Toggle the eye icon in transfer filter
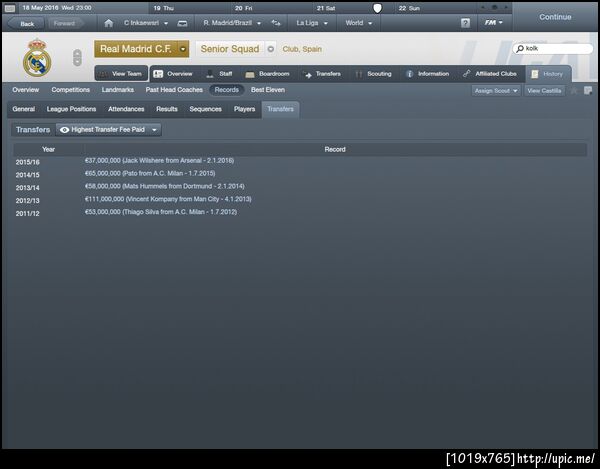Image resolution: width=600 pixels, height=469 pixels. pyautogui.click(x=65, y=130)
